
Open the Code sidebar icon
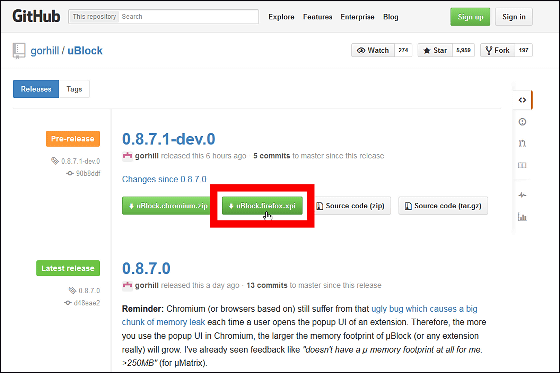[x=522, y=100]
